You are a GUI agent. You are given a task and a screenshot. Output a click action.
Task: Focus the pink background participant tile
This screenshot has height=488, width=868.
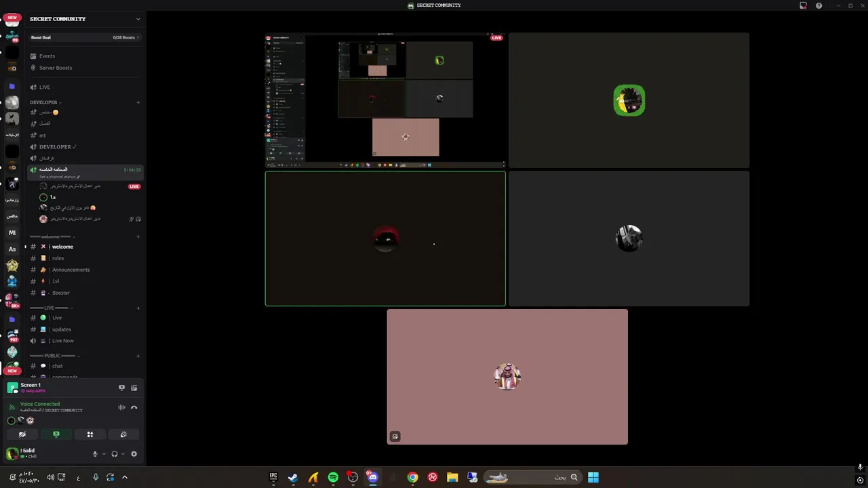click(x=507, y=377)
